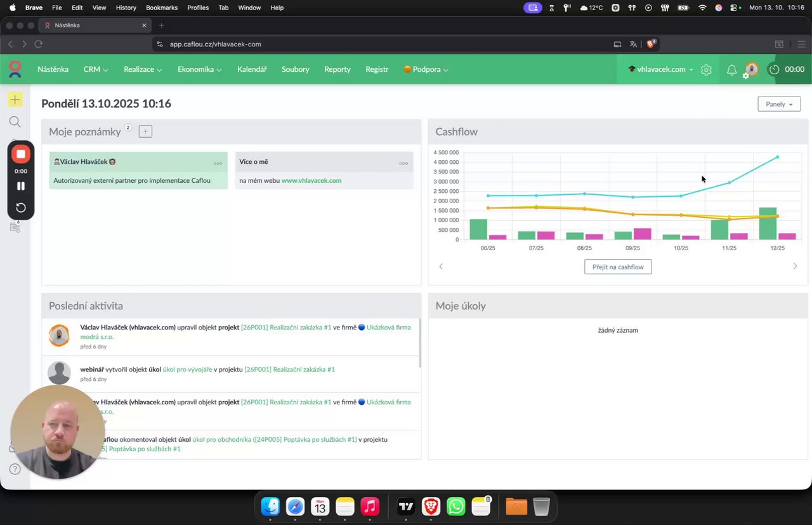Stop the screen recording with red button
The height and width of the screenshot is (525, 812).
[x=21, y=154]
